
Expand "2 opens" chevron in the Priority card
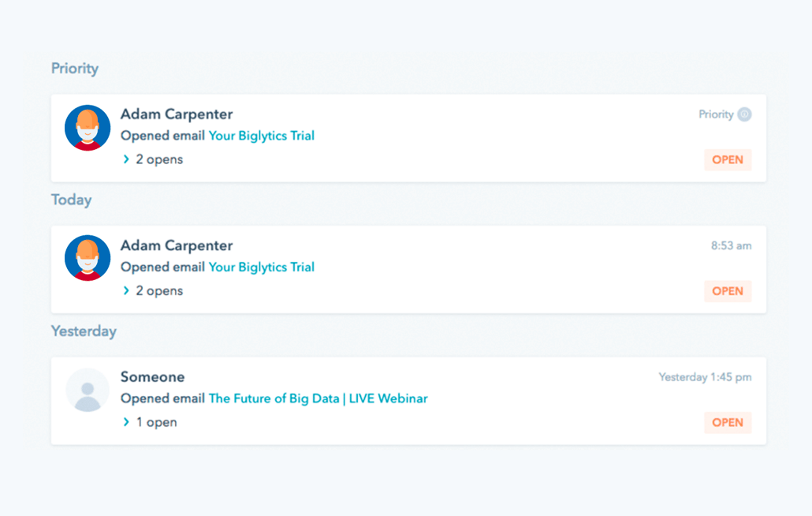tap(126, 159)
